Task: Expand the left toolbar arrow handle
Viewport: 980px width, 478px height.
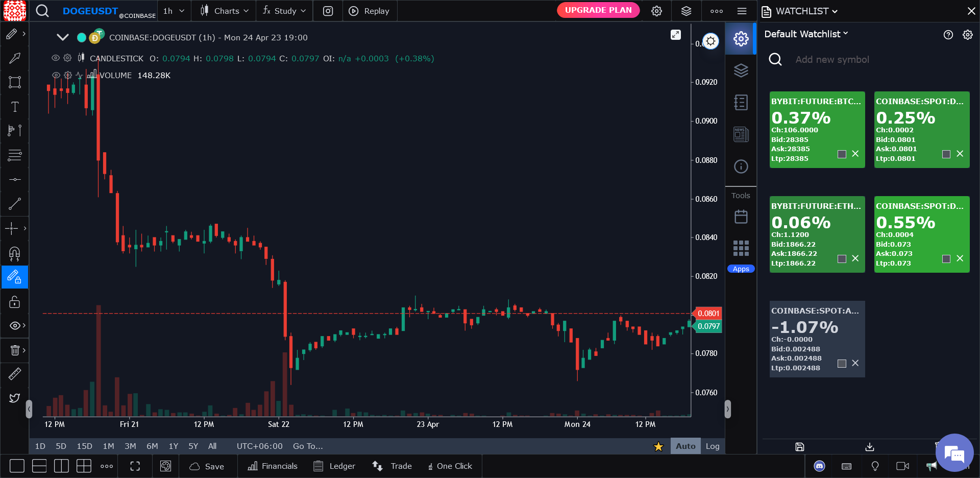Action: pyautogui.click(x=29, y=409)
